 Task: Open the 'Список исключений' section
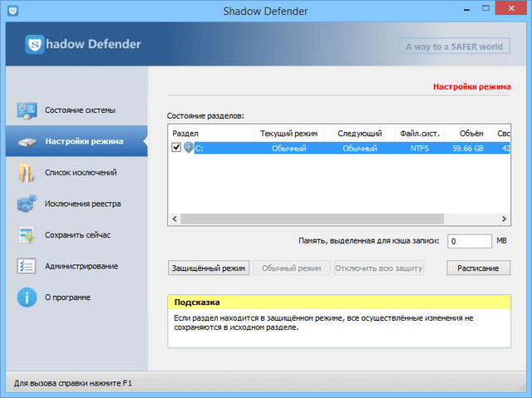(81, 173)
